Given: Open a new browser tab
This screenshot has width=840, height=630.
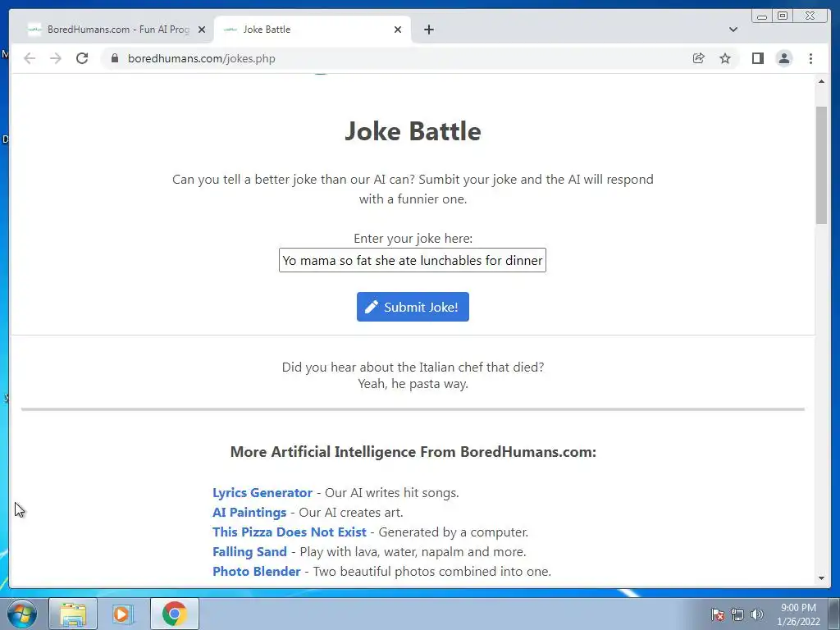Looking at the screenshot, I should [x=428, y=30].
